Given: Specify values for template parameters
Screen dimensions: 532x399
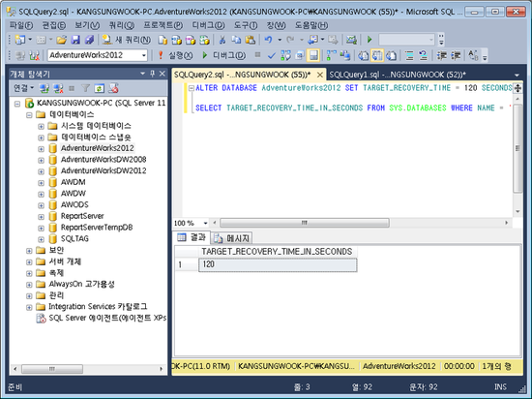Looking at the screenshot, I should pyautogui.click(x=473, y=55).
